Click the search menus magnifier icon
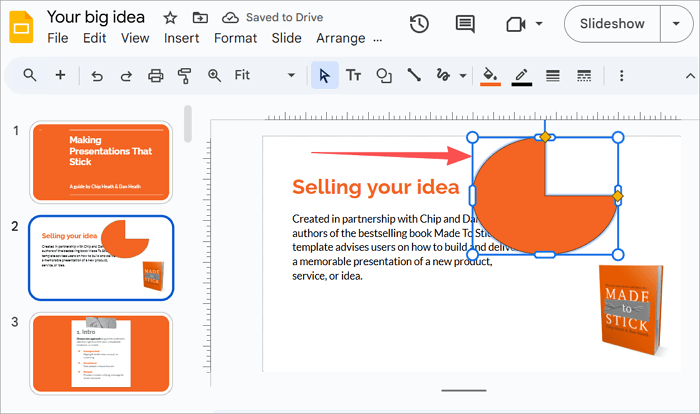 coord(30,75)
